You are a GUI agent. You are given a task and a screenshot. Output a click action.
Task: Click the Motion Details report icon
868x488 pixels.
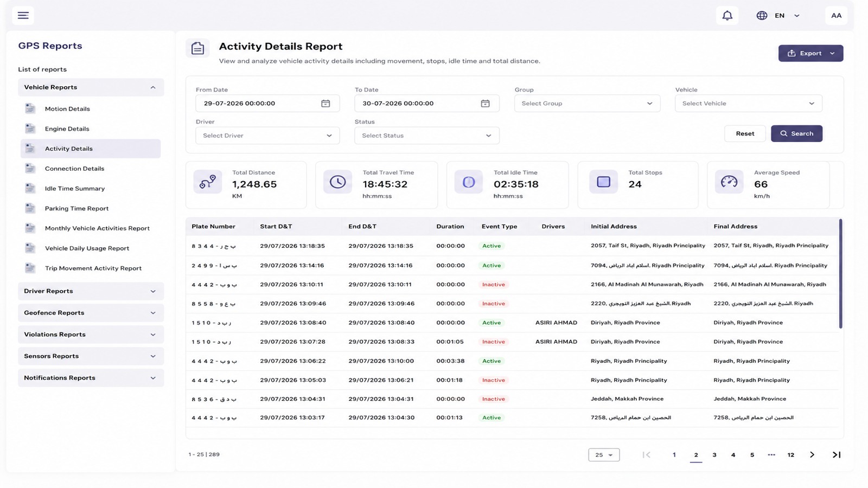click(30, 108)
